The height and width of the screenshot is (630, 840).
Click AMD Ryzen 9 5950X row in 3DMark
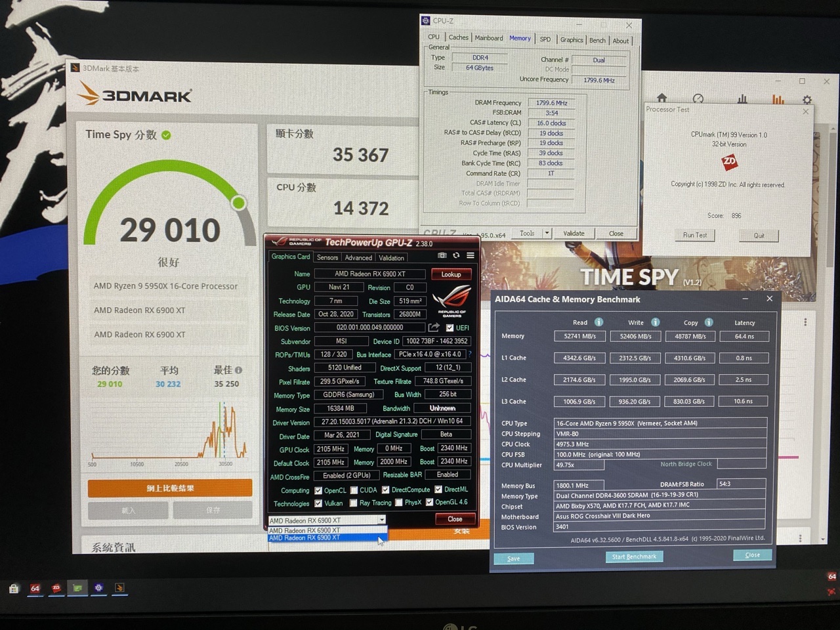(x=166, y=286)
